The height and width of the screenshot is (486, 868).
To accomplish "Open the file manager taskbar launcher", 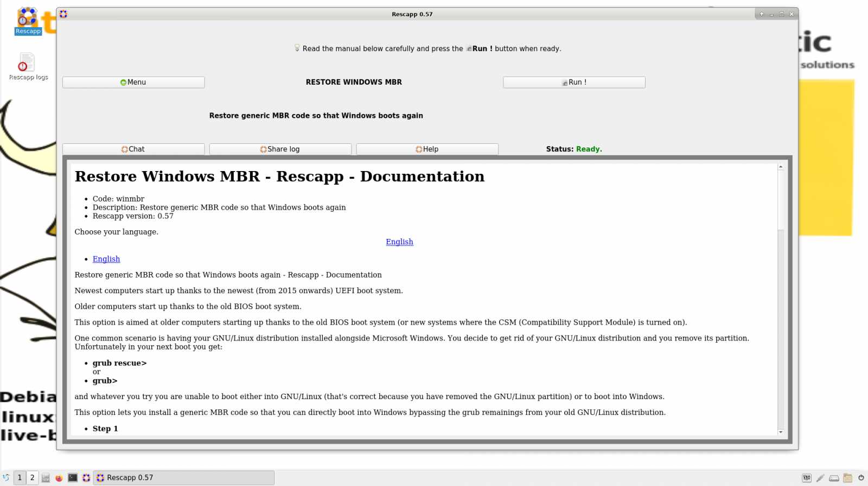I will (x=46, y=478).
